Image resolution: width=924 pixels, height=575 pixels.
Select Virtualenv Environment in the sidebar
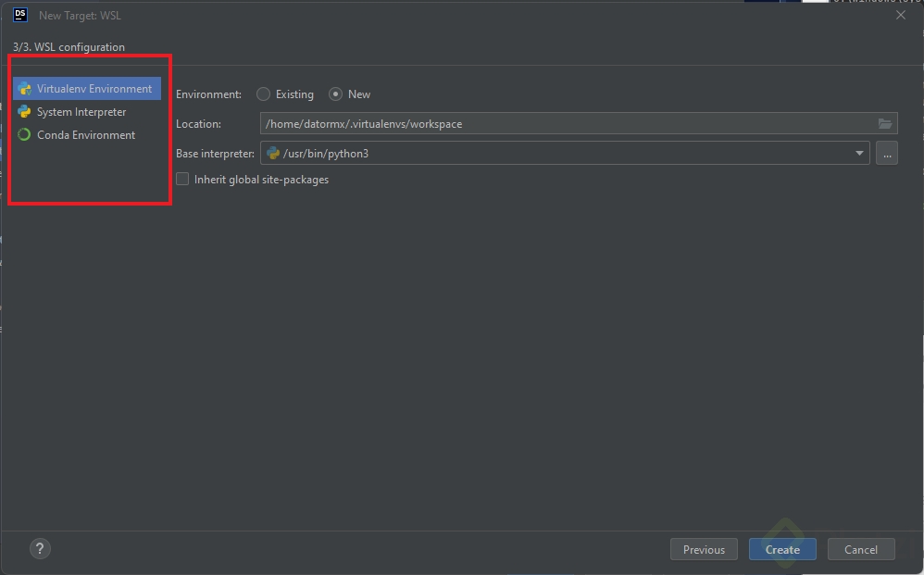pos(87,88)
